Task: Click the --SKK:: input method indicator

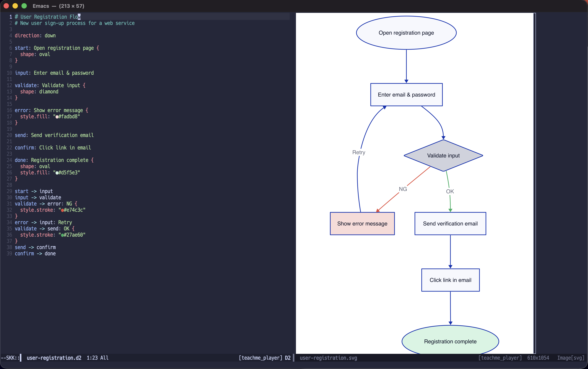Action: pos(10,358)
